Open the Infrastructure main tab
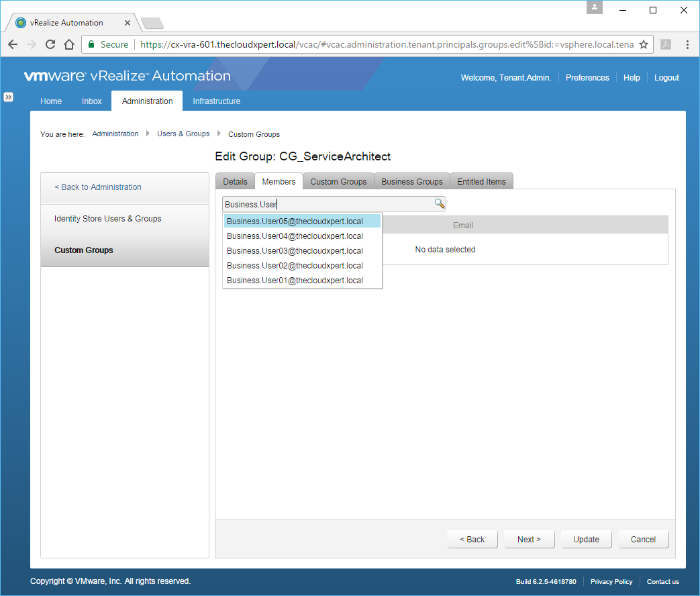This screenshot has height=596, width=700. [216, 101]
